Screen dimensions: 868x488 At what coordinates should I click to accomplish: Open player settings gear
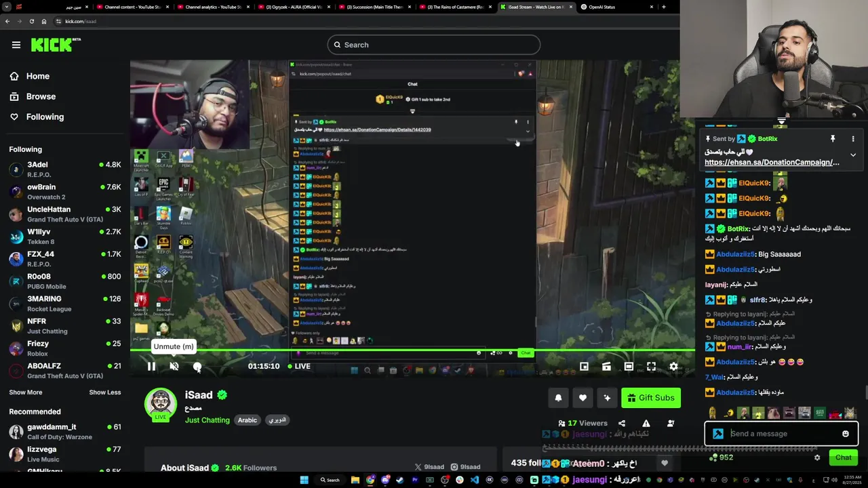pos(673,366)
